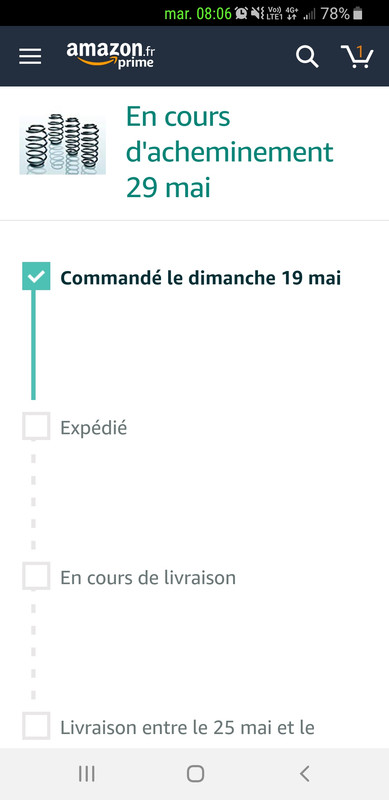Select the Commandé le dimanche 19 mai text

click(201, 279)
